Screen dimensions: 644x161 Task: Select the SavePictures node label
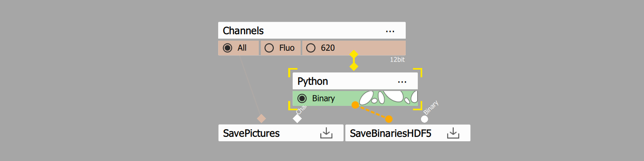click(x=251, y=133)
